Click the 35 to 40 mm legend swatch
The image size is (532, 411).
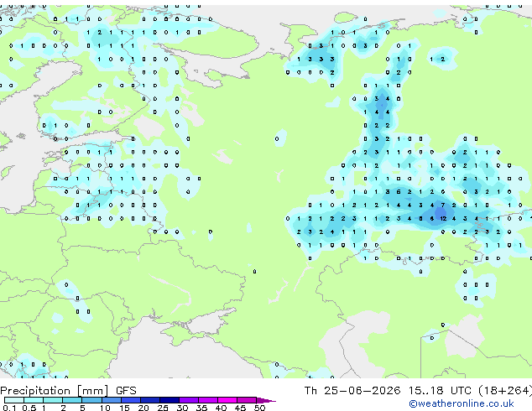(x=208, y=400)
